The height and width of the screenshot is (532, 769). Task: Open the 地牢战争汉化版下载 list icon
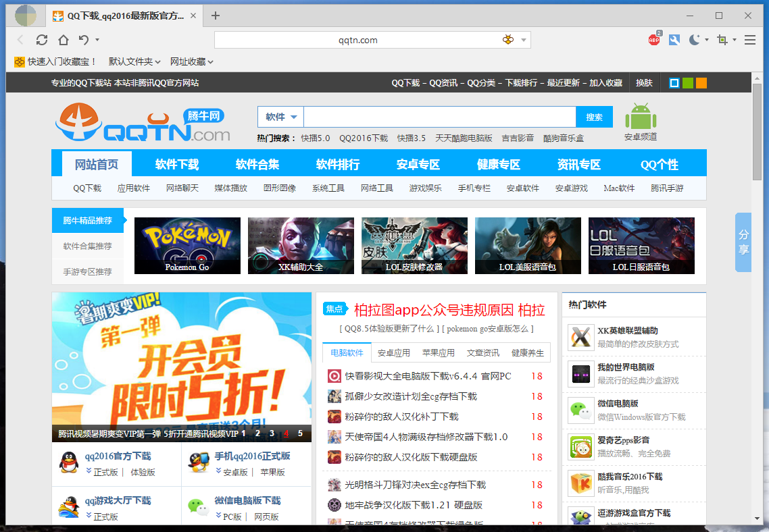pyautogui.click(x=334, y=505)
